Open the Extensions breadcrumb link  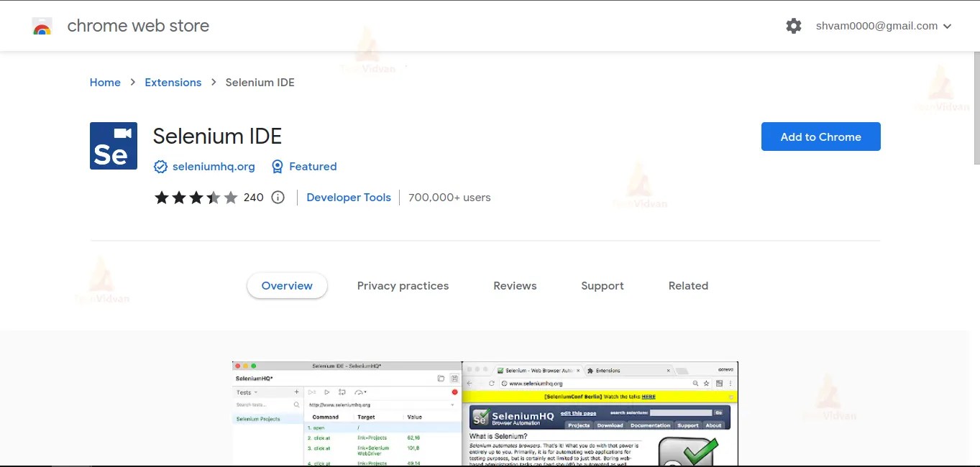tap(173, 83)
